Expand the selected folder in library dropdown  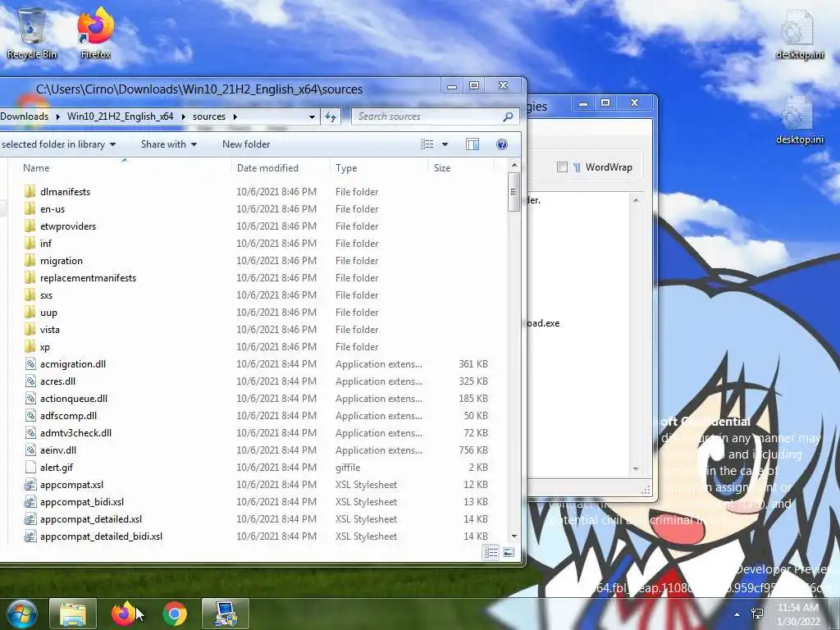(112, 144)
